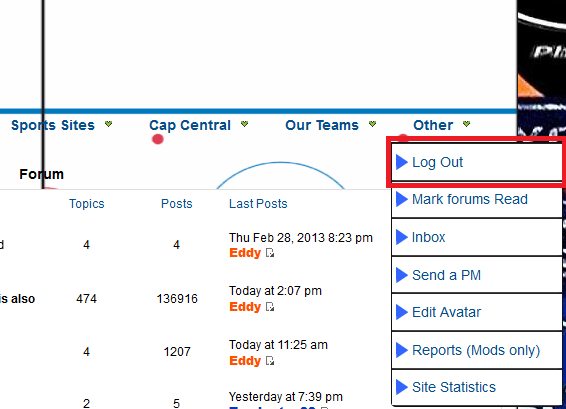
Task: Open Reports (Mods only) menu item
Action: [477, 350]
